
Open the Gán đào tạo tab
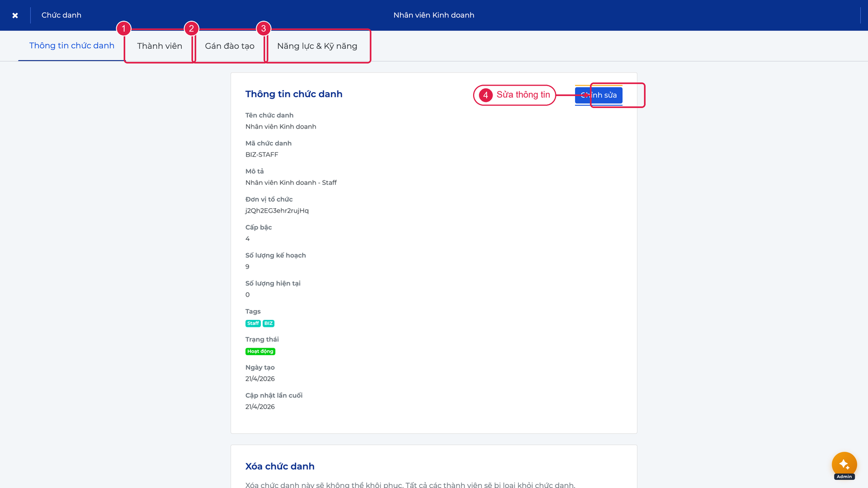[229, 46]
